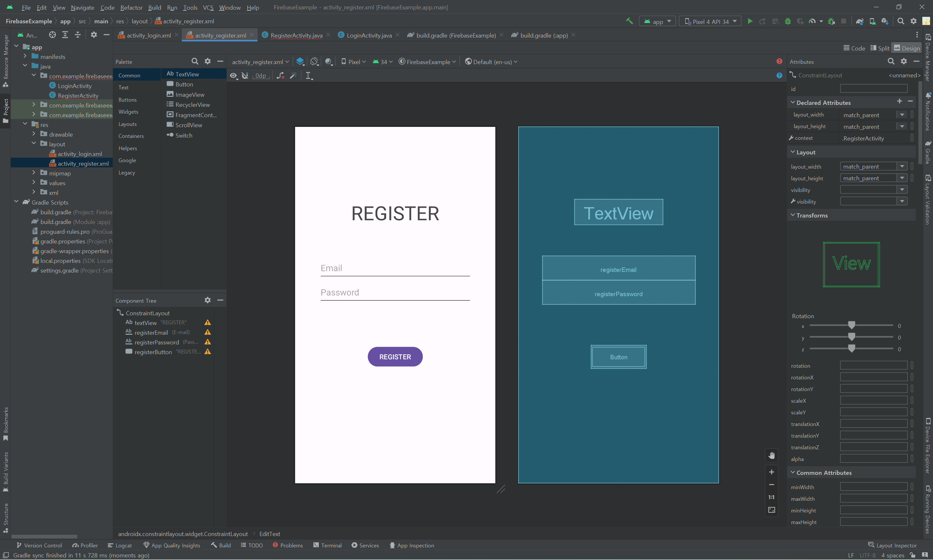Screen dimensions: 933x560
Task: Open SDK Manager cube icon
Action: pos(885,21)
